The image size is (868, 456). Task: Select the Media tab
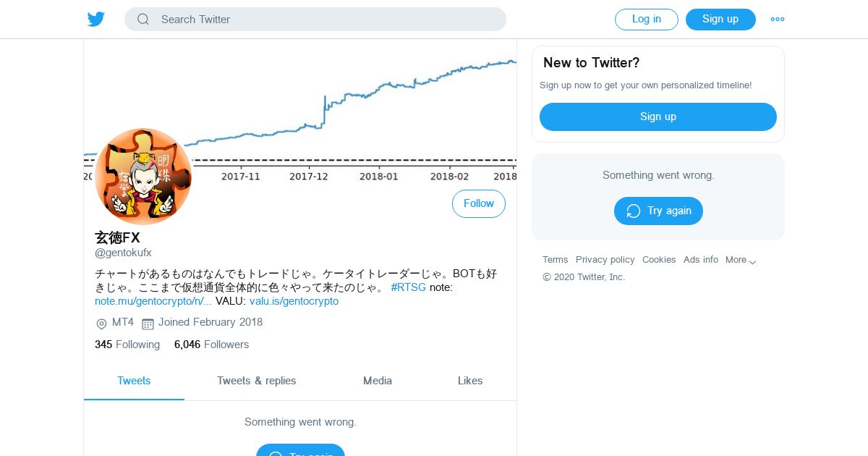click(378, 381)
